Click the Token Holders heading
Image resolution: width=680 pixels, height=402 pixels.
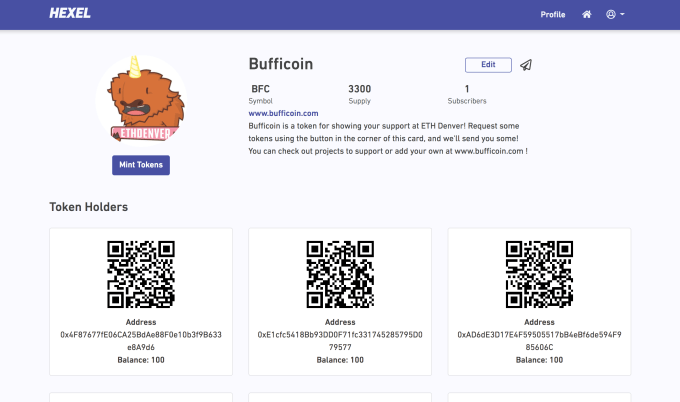pyautogui.click(x=88, y=207)
